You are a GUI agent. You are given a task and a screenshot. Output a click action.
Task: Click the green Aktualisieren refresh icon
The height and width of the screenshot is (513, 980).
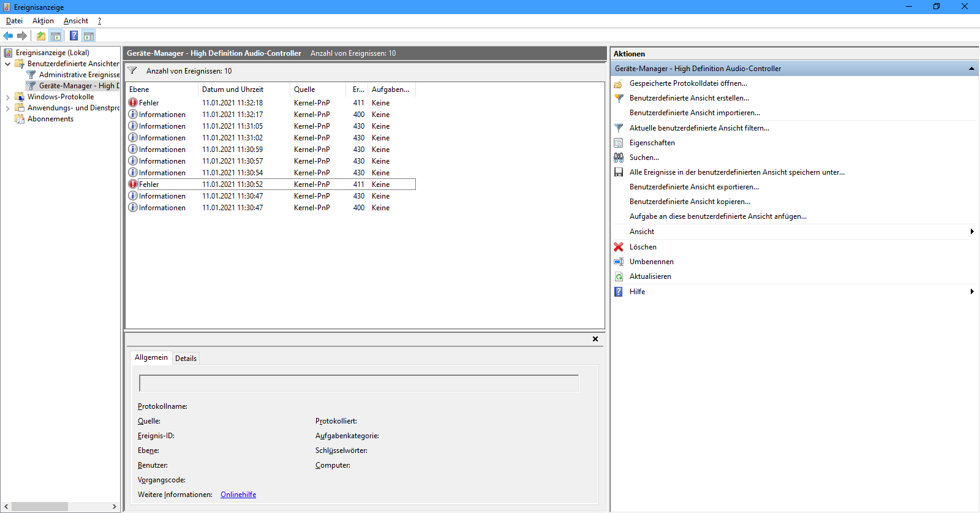[x=619, y=276]
